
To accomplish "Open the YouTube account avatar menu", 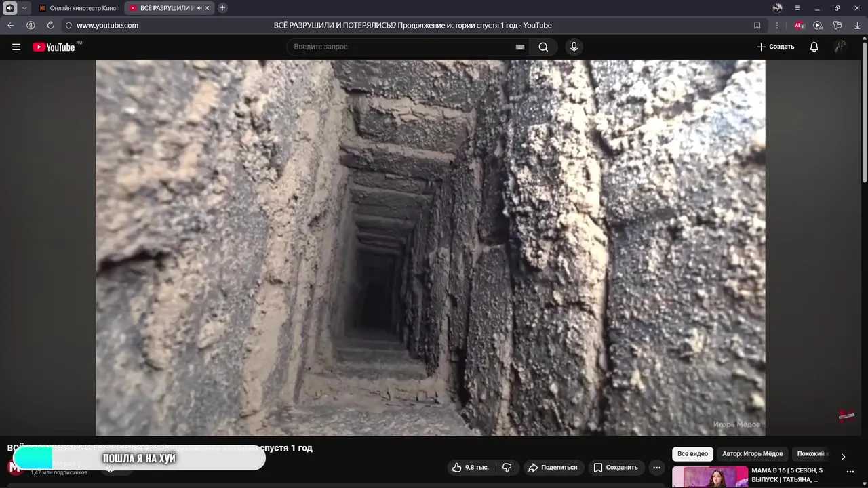I will pyautogui.click(x=840, y=47).
